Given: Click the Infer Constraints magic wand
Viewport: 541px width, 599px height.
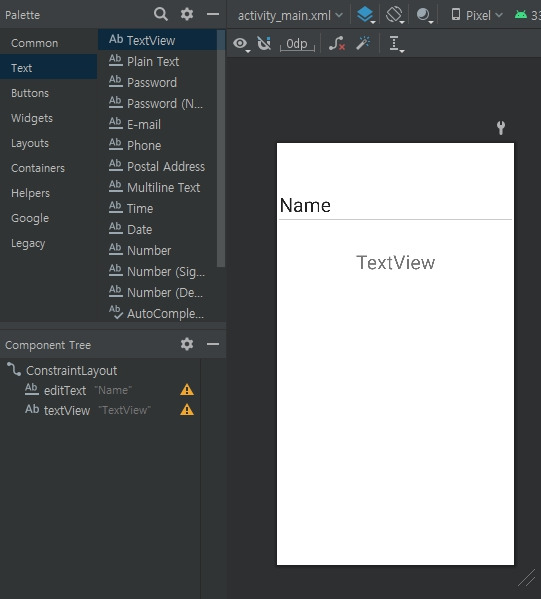Looking at the screenshot, I should (363, 43).
